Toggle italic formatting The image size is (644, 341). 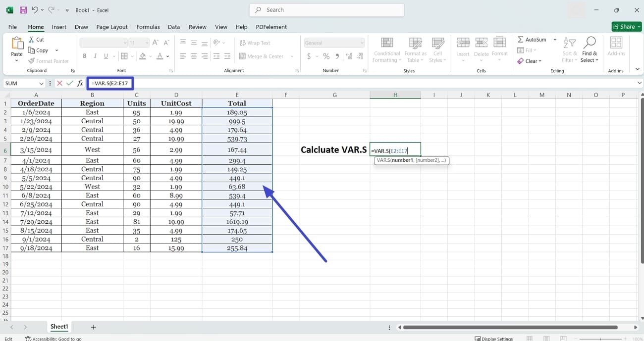[x=95, y=56]
